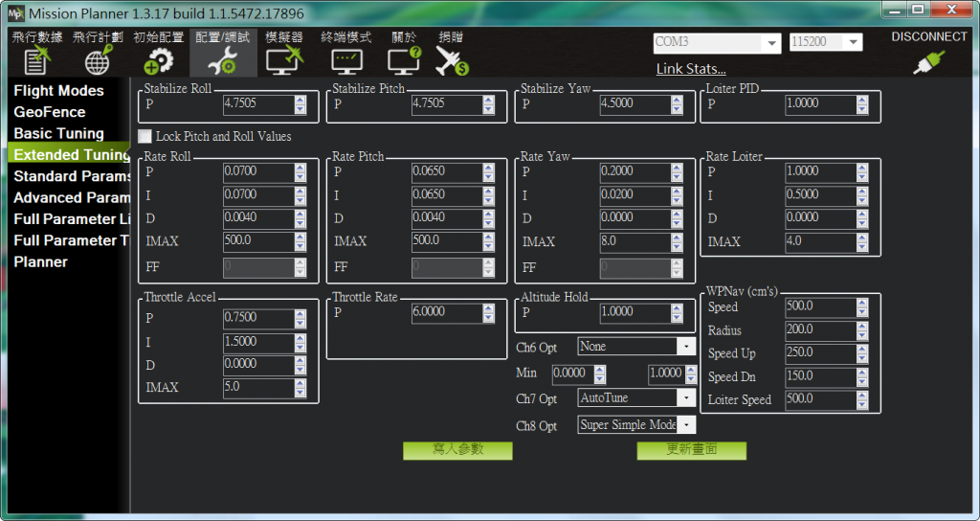Open the Link Stats... link
Screen dimensions: 980x521
pyautogui.click(x=691, y=69)
